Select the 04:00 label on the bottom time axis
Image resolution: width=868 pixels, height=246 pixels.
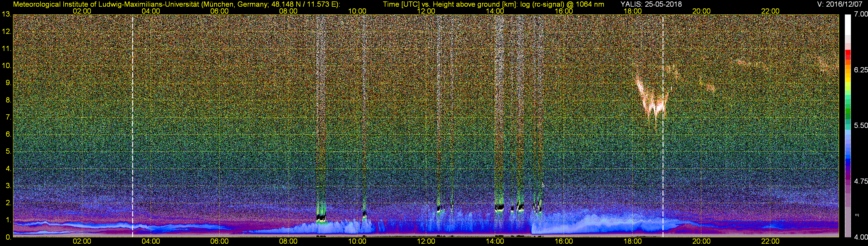tap(151, 242)
